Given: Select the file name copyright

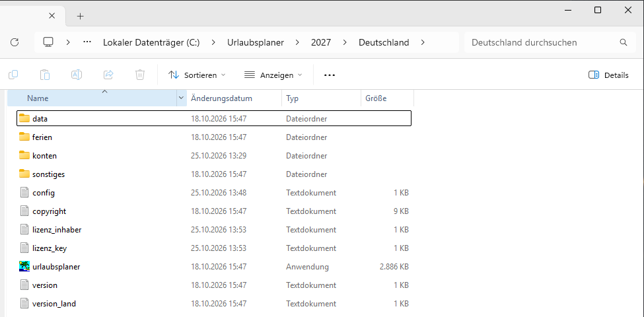Looking at the screenshot, I should (x=50, y=211).
